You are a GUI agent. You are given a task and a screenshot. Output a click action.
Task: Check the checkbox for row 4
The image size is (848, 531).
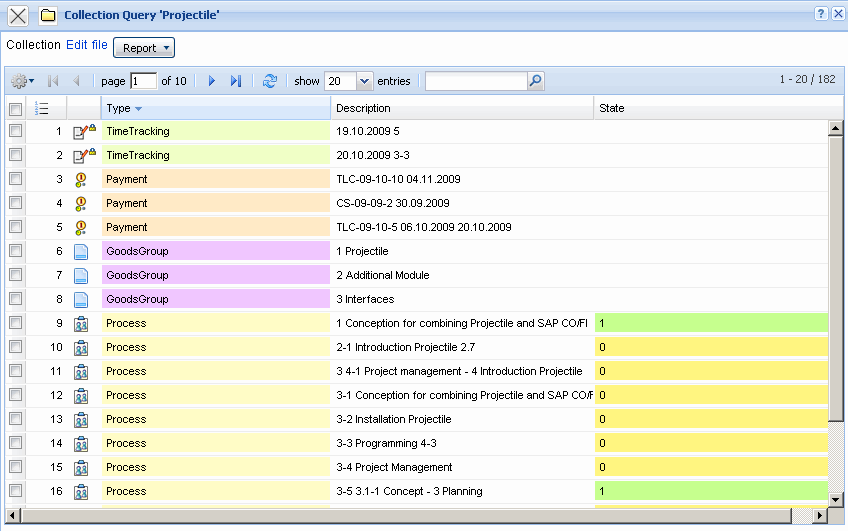(x=15, y=203)
